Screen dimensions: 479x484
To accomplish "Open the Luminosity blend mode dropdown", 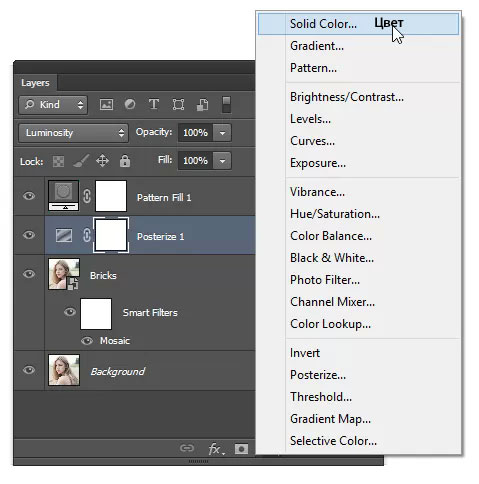I will pos(73,133).
